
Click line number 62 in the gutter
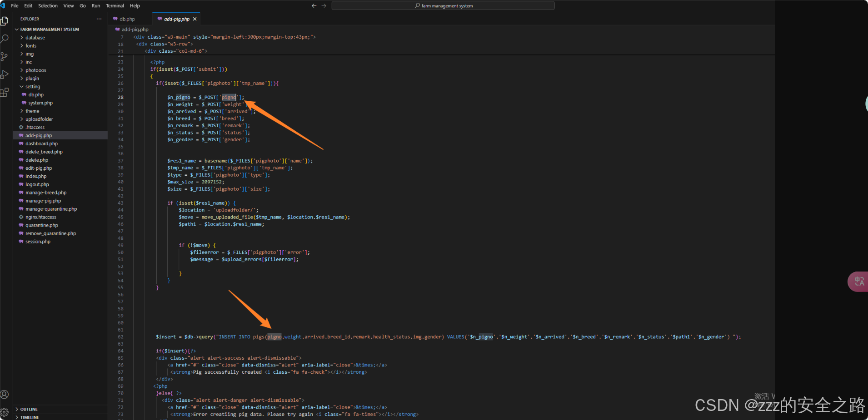pos(120,337)
